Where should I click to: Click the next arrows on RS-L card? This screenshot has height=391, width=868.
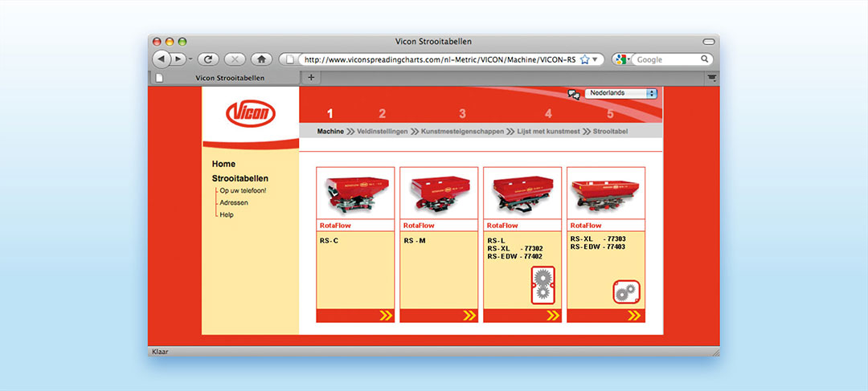[553, 316]
